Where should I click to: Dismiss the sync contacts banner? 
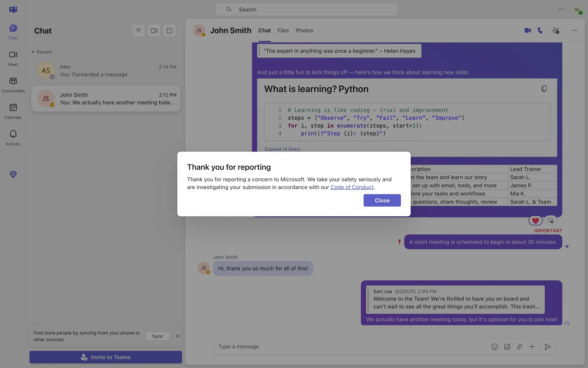point(178,336)
